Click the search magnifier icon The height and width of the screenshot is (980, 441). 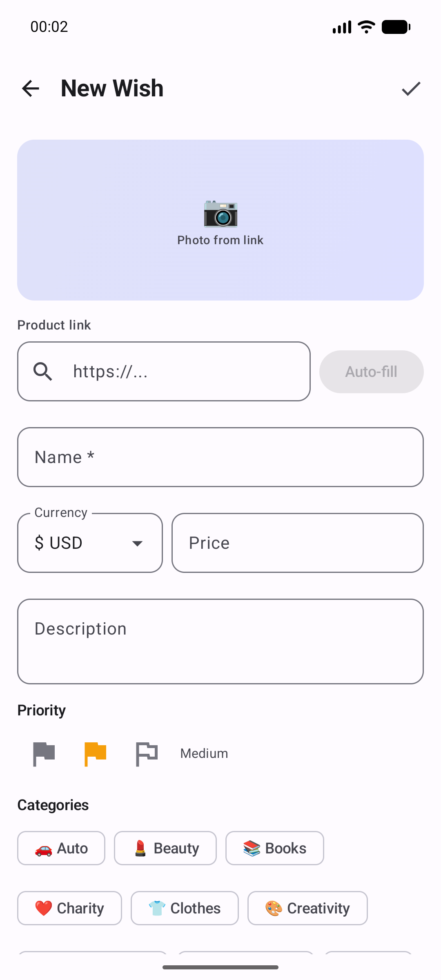(43, 372)
